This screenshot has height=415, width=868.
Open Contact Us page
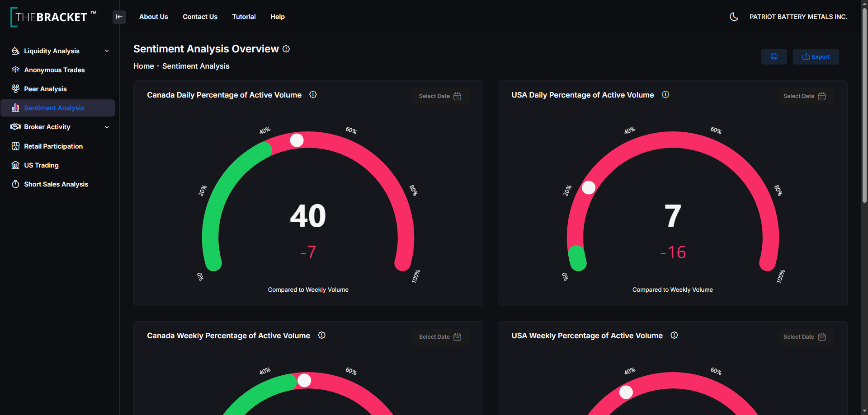[200, 17]
